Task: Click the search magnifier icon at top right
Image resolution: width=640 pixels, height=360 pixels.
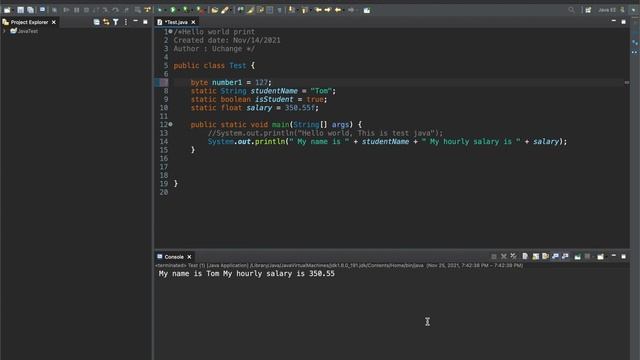Action: 571,10
